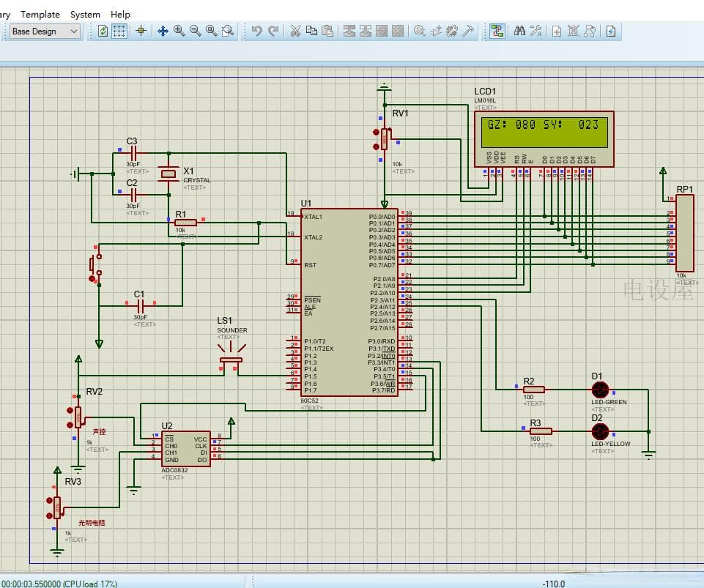Click the Zoom Out magnifier icon
This screenshot has height=588, width=704.
[196, 31]
